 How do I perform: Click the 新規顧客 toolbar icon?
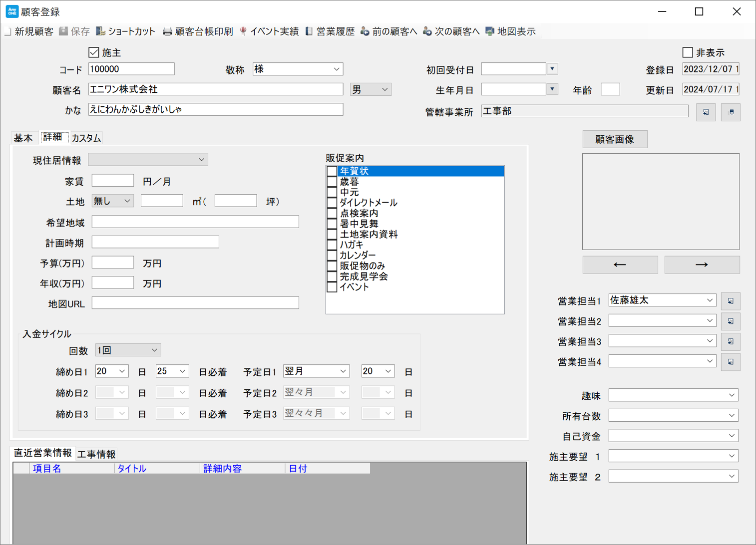(28, 31)
